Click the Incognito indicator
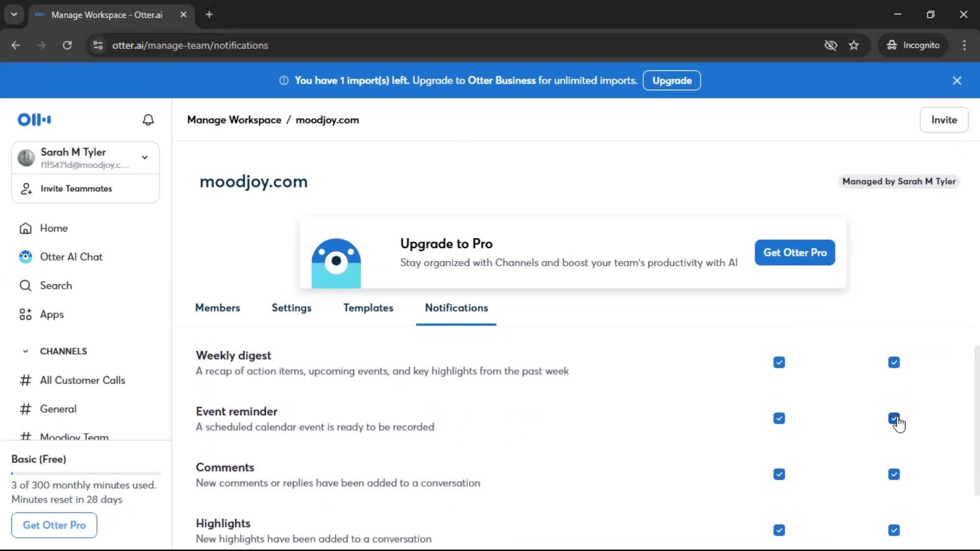 tap(913, 45)
